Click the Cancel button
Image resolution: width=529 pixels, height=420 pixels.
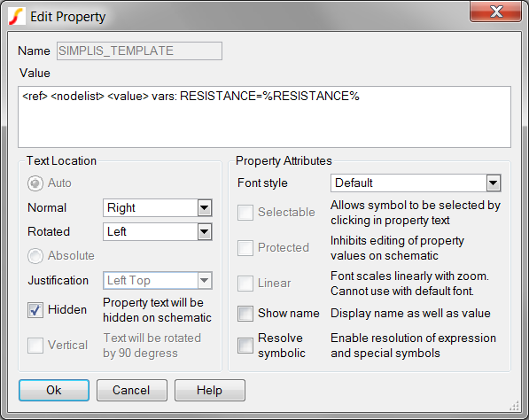[132, 390]
